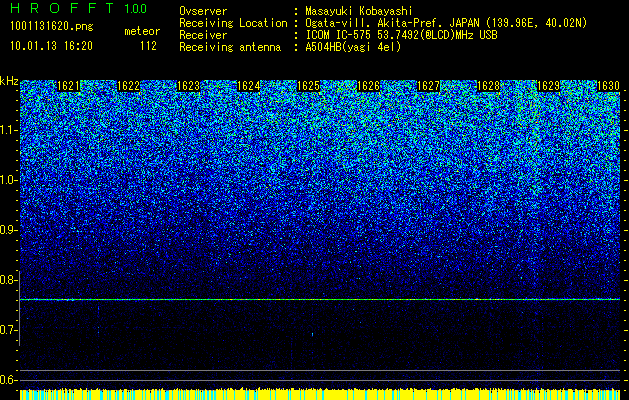Click the Receiving Location label
Image resolution: width=629 pixels, height=400 pixels.
point(233,23)
